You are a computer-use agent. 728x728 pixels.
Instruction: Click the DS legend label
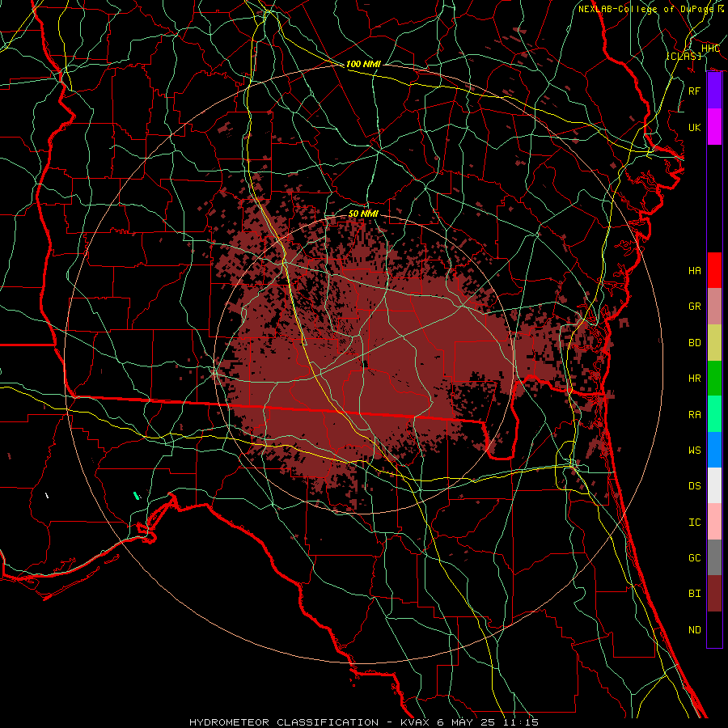pos(695,485)
